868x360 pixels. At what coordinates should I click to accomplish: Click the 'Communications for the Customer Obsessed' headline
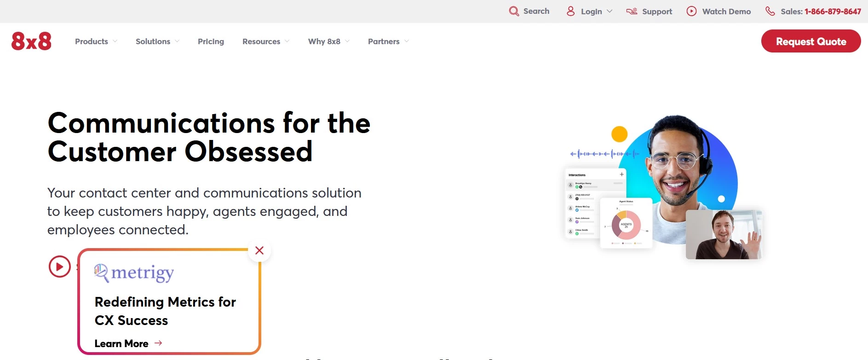point(209,137)
